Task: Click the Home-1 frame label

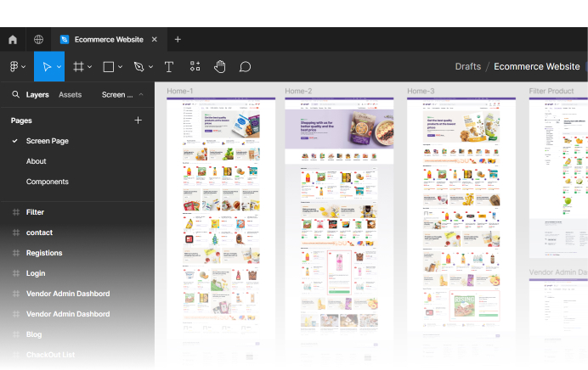Action: tap(180, 91)
